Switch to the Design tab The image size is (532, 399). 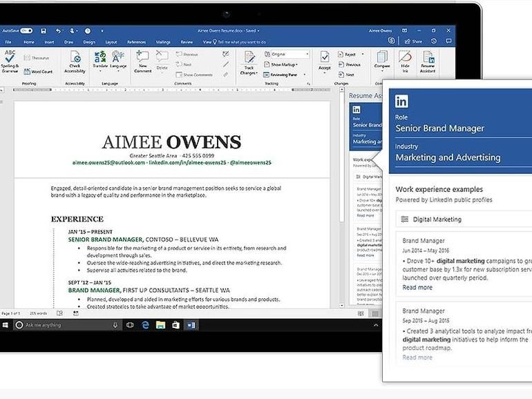coord(89,42)
